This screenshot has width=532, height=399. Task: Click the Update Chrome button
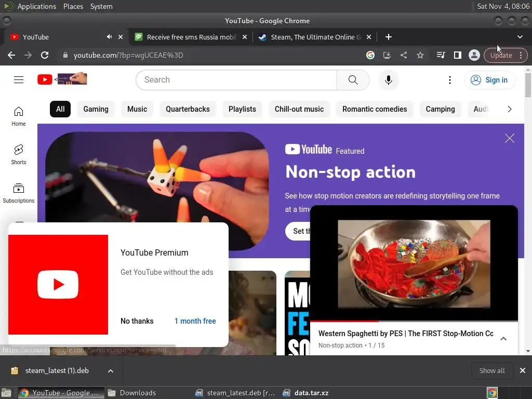501,55
